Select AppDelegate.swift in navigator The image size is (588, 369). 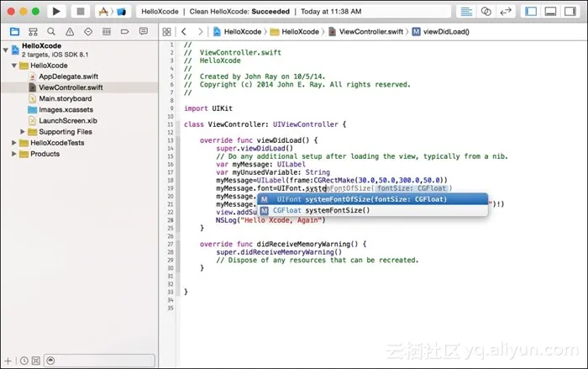(x=79, y=76)
